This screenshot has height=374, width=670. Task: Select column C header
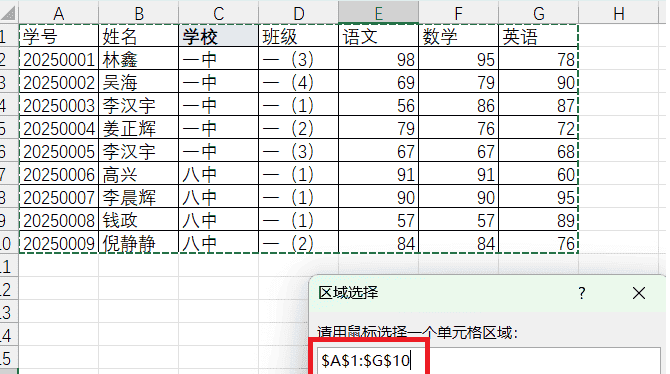[x=218, y=13]
